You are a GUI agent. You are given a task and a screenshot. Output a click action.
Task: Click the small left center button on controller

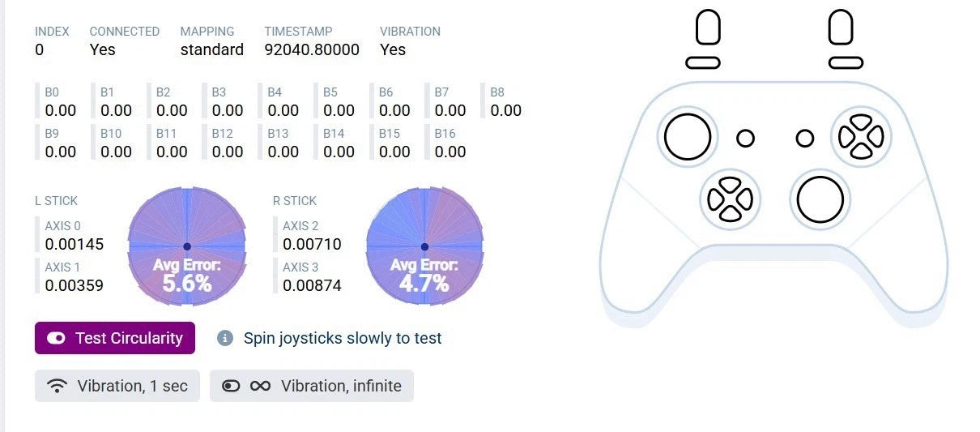[x=745, y=139]
